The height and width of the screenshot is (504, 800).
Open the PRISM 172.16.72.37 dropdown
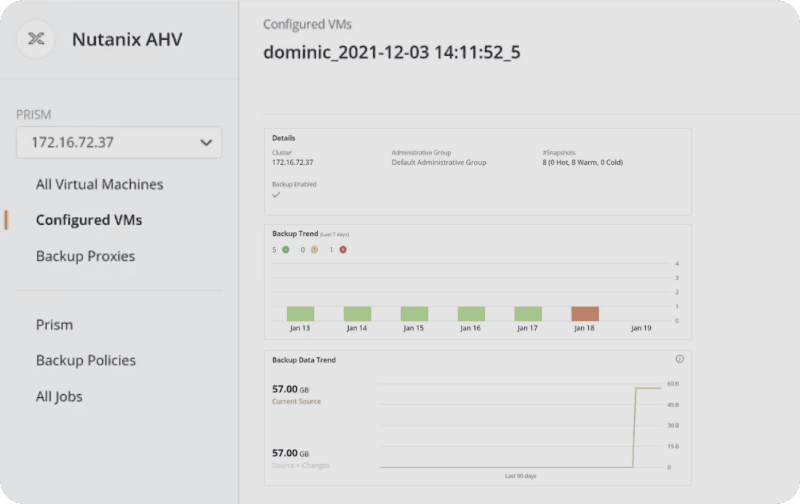[119, 142]
